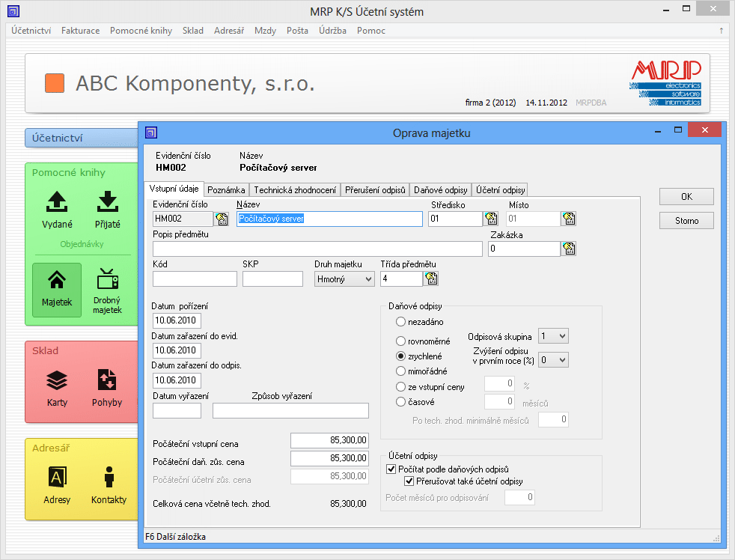Viewport: 735px width, 560px height.
Task: Click the orange square company icon
Action: point(55,83)
